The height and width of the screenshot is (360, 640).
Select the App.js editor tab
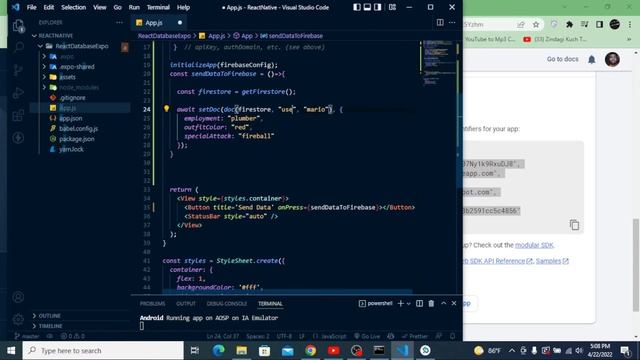click(153, 23)
